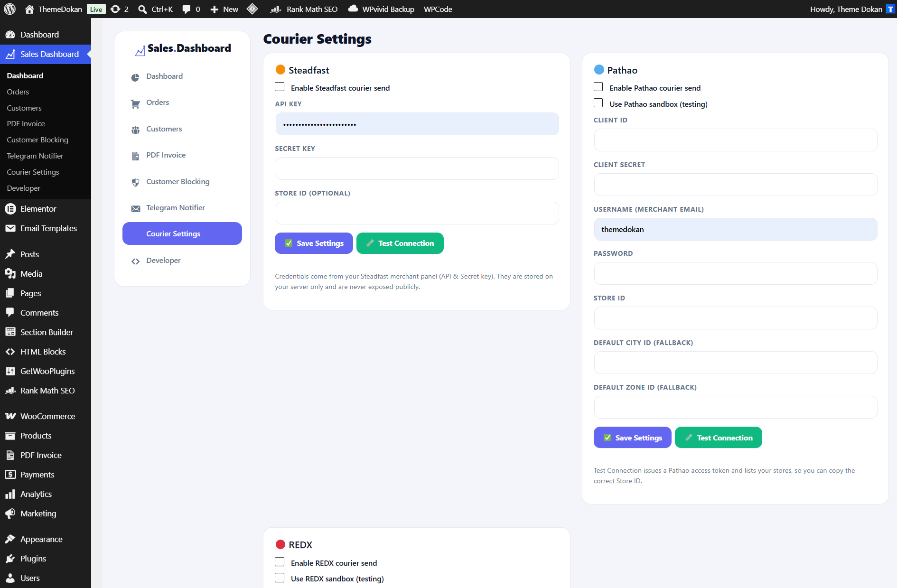Click the Steadfast API Key field
The width and height of the screenshot is (897, 588).
(x=417, y=124)
